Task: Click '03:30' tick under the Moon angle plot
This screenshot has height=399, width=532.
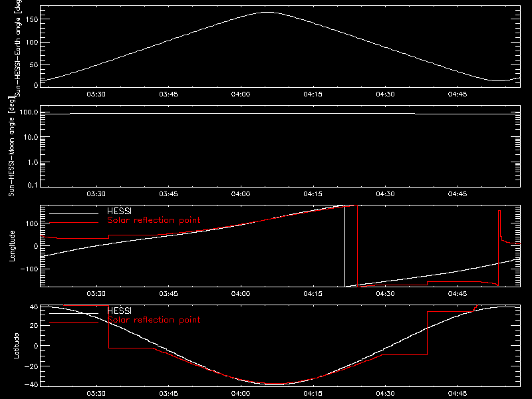Action: (96, 194)
